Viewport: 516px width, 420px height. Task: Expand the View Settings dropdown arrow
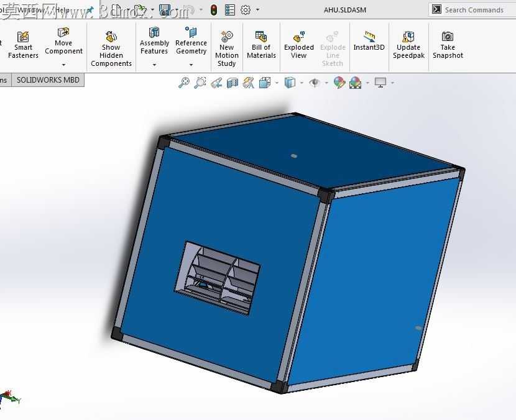tap(392, 83)
